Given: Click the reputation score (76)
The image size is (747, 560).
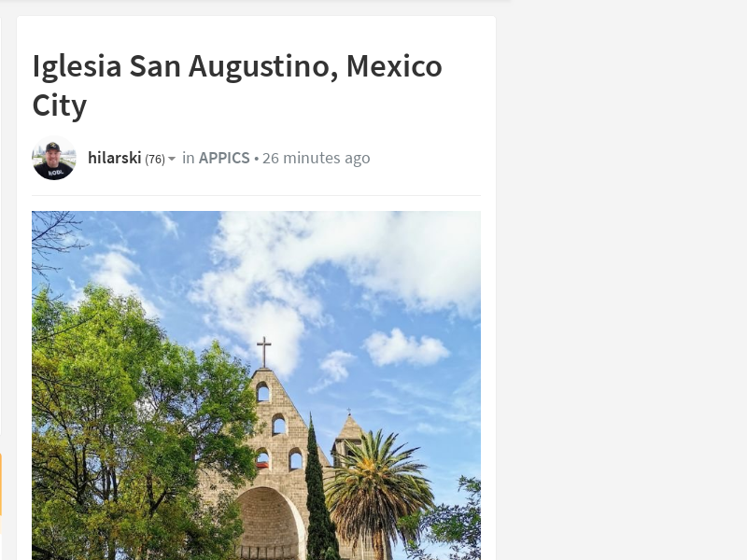Looking at the screenshot, I should (155, 159).
